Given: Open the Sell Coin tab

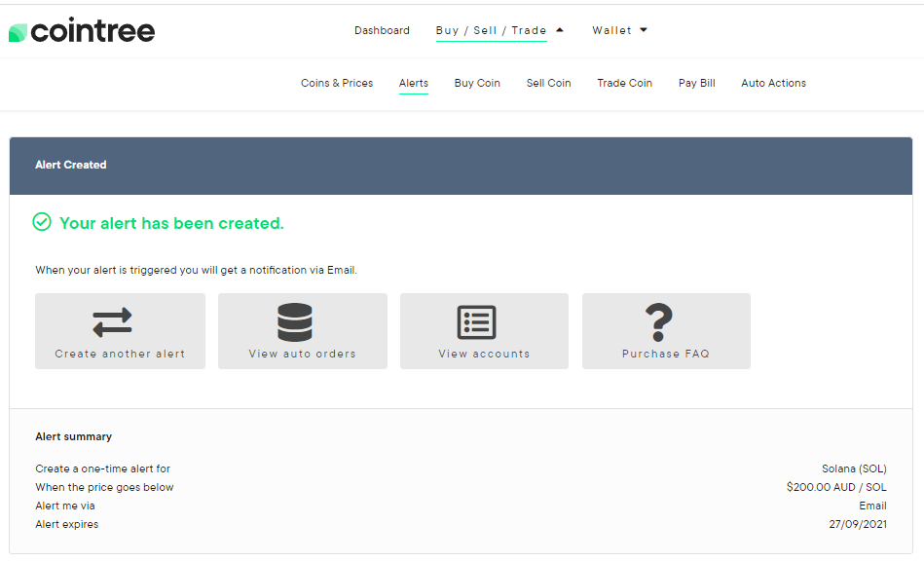Looking at the screenshot, I should pyautogui.click(x=548, y=83).
